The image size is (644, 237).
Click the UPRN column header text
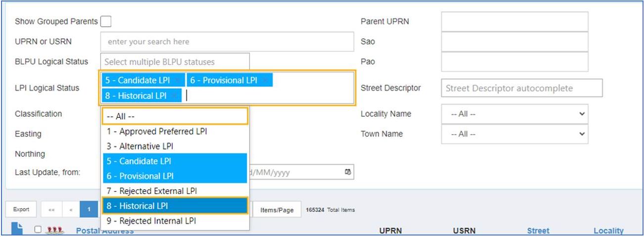coord(390,231)
